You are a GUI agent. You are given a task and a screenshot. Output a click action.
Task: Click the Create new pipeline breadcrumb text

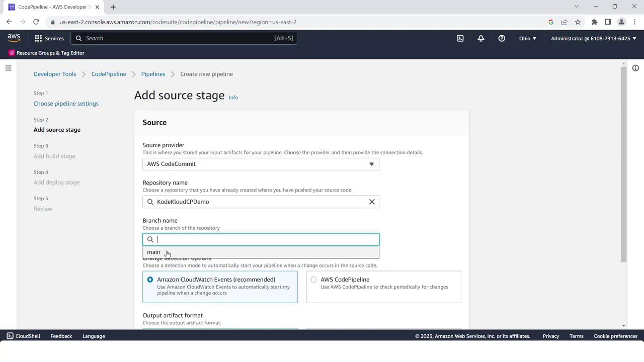pyautogui.click(x=206, y=74)
